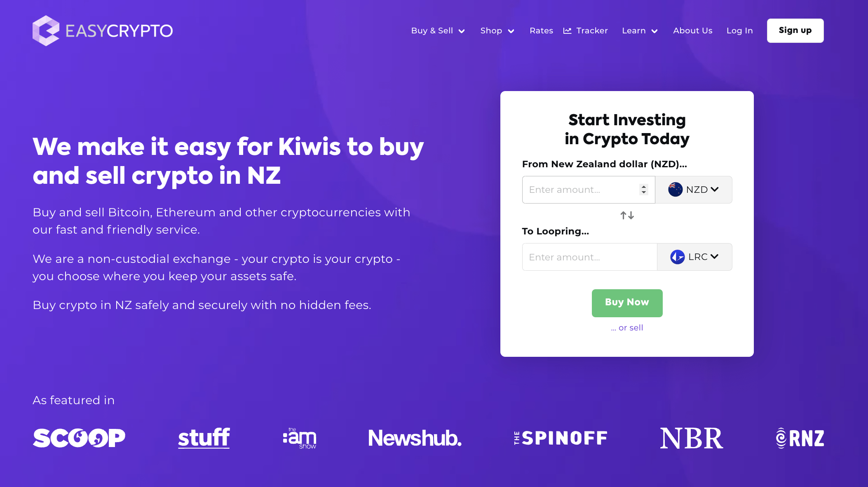Click the swap arrows toggle icon
This screenshot has height=487, width=868.
click(626, 215)
